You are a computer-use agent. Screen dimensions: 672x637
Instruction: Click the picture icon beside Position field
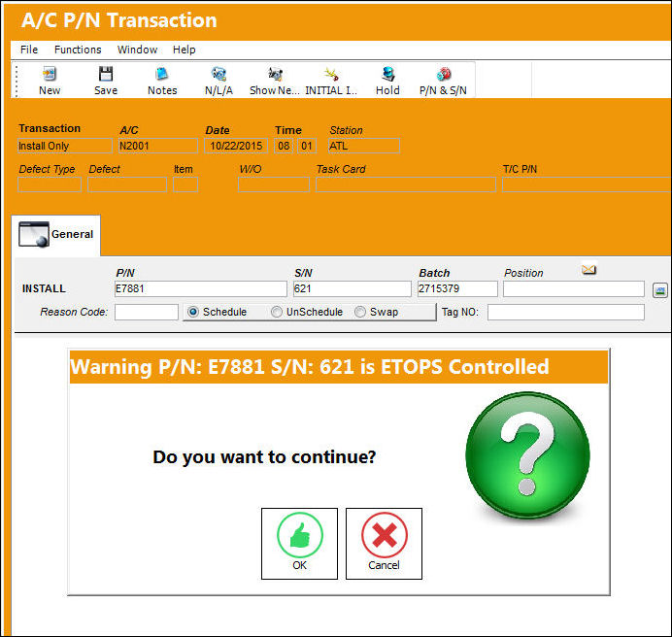(x=660, y=290)
